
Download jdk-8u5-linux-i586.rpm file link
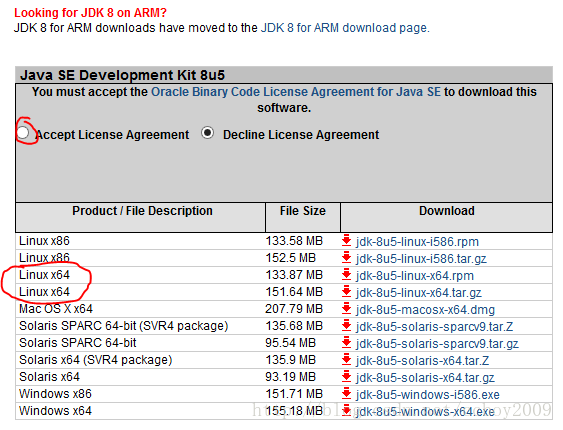tap(417, 242)
